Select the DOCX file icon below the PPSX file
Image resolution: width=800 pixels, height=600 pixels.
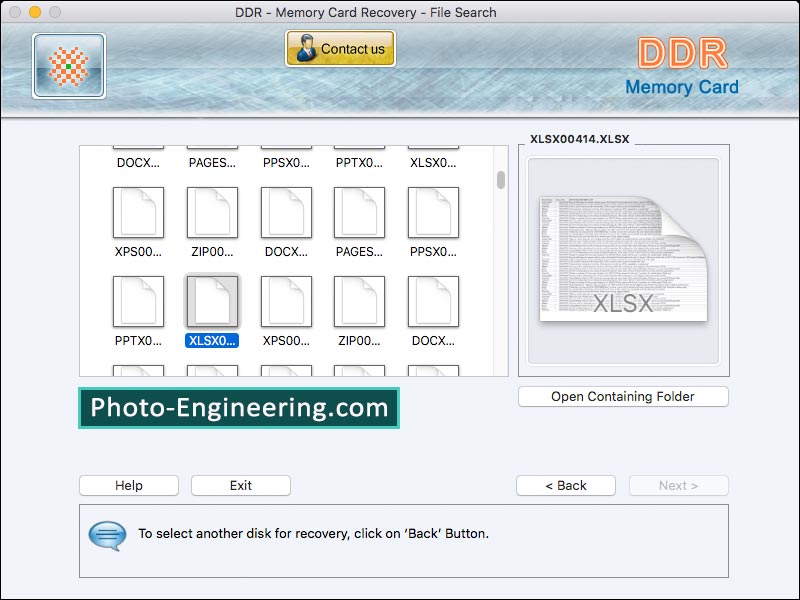coord(433,302)
